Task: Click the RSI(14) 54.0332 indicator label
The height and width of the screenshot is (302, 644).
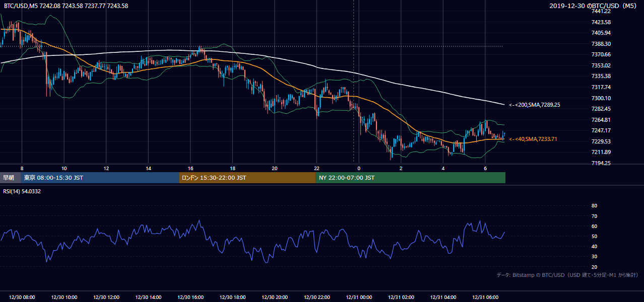Action: pos(22,191)
